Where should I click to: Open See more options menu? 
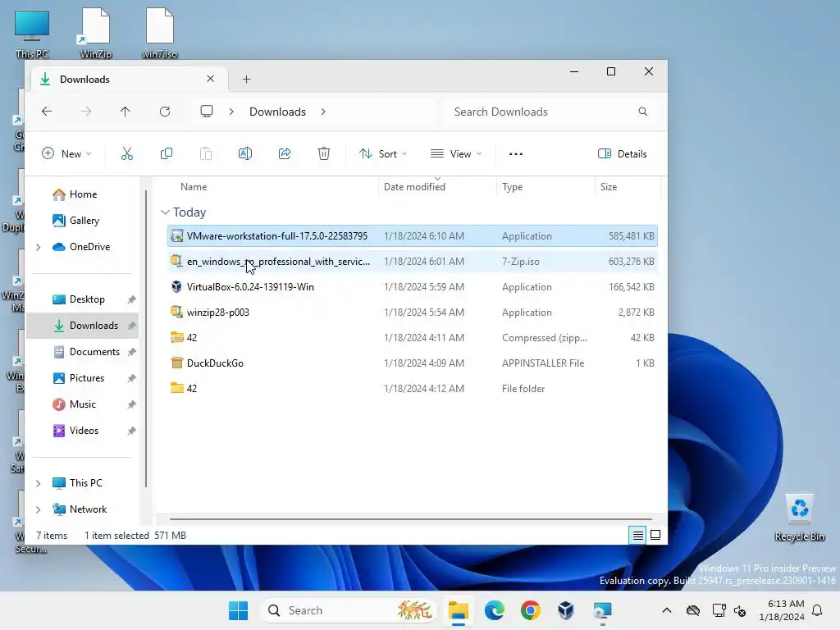(515, 153)
